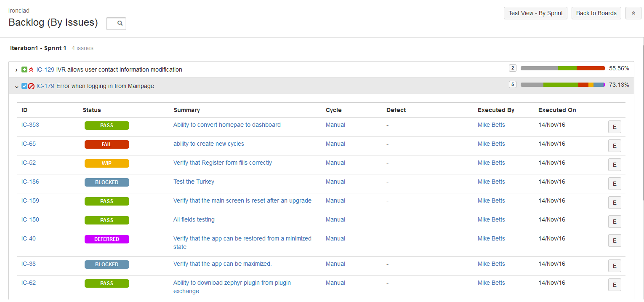Image resolution: width=644 pixels, height=302 pixels.
Task: Click the red blocker icon beside IC-179
Action: pos(31,86)
